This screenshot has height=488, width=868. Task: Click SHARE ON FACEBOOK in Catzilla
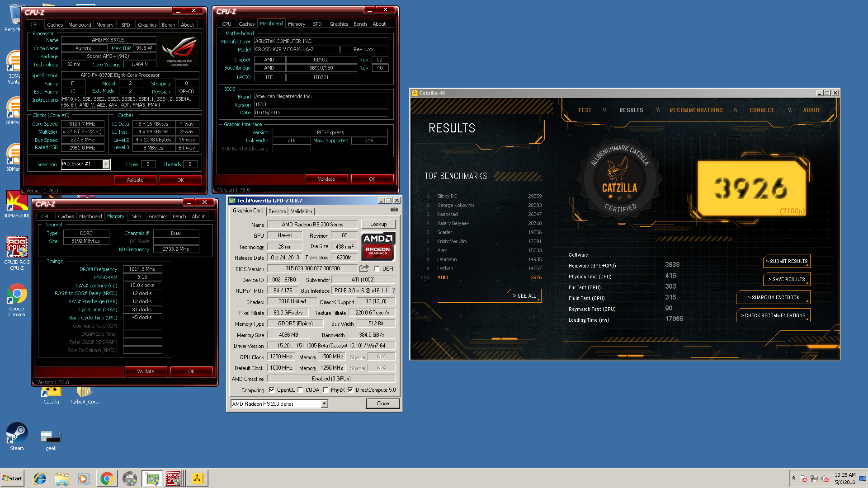773,297
